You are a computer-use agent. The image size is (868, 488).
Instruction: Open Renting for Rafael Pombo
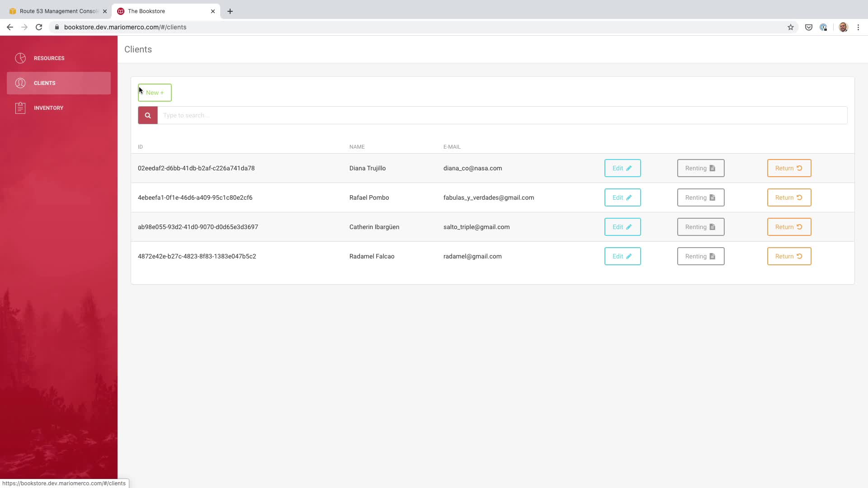(700, 197)
